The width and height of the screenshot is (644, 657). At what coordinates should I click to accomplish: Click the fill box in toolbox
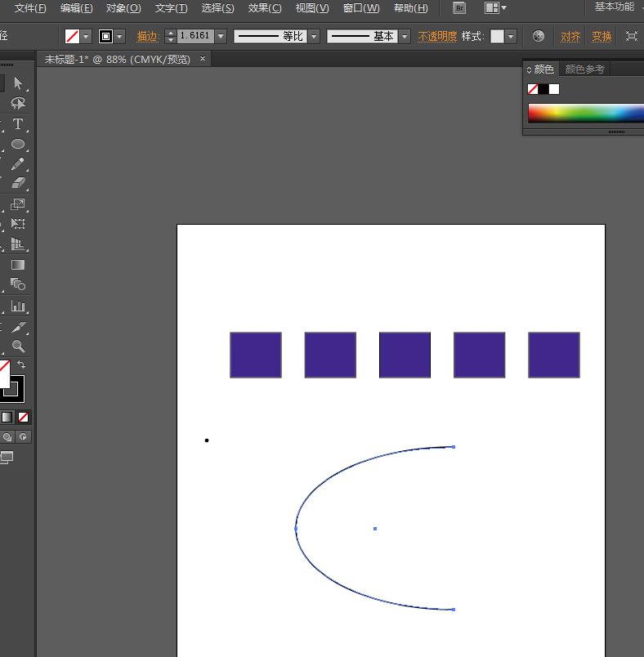click(x=4, y=373)
